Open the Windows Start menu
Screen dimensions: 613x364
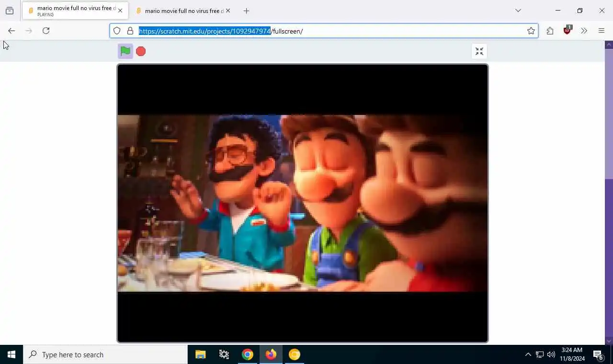tap(11, 354)
